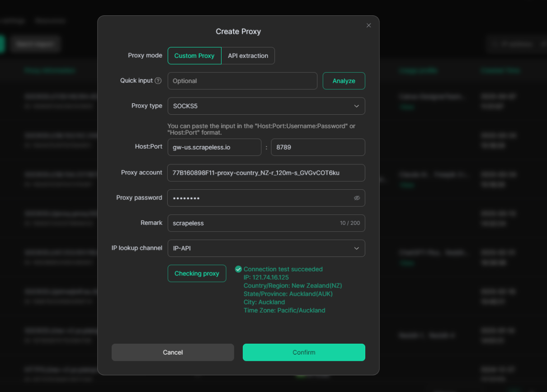Focus the Quick input optional field
547x392 pixels.
coord(242,81)
